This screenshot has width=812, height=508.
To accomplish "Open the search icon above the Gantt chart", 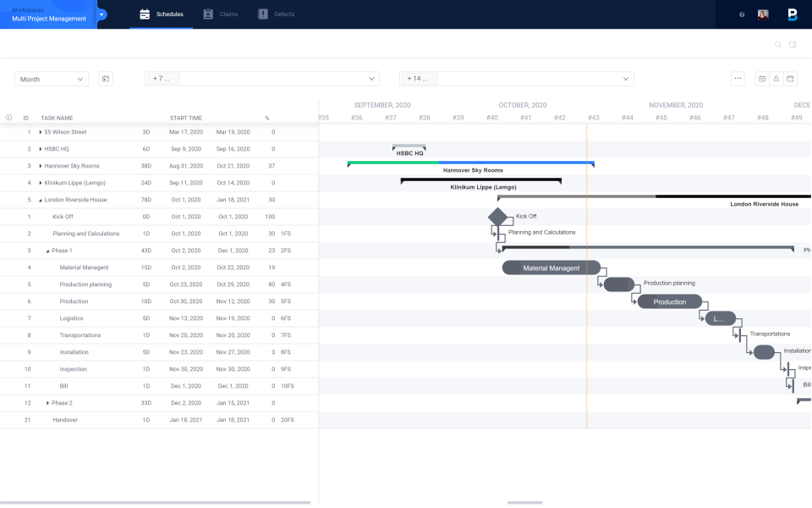I will (778, 44).
